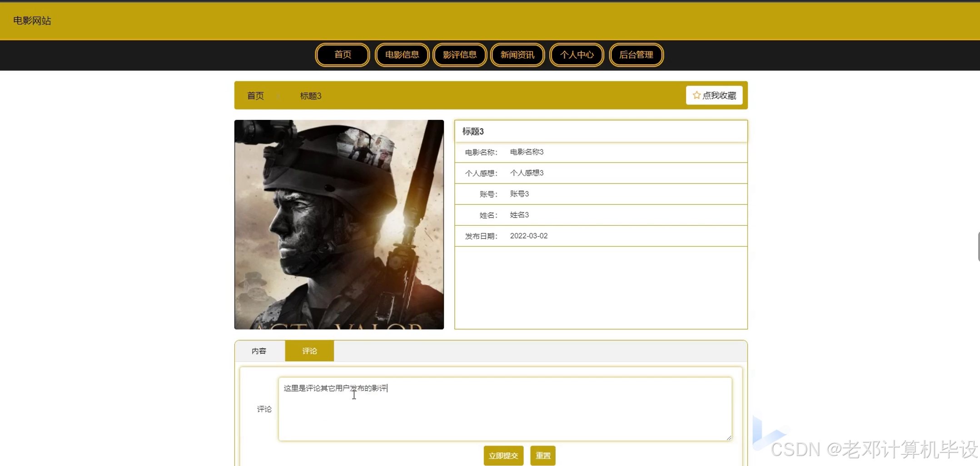Open 后台管理 from the navigation bar

(x=636, y=55)
